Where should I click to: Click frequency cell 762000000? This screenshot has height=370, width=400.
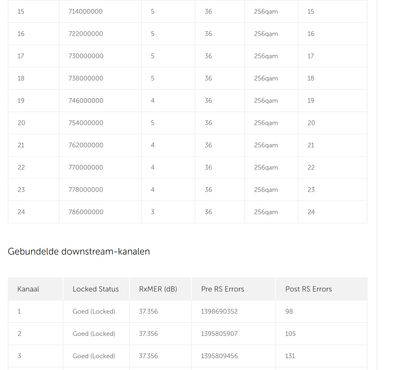click(86, 145)
